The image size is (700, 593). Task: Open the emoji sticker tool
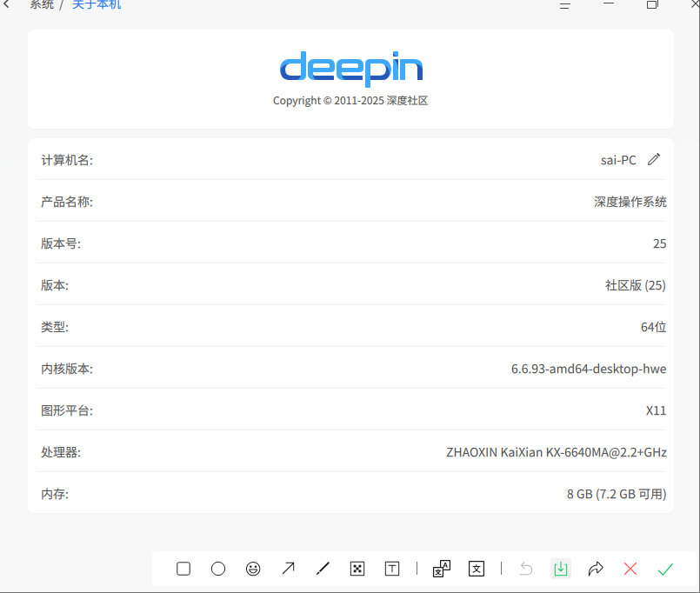(x=253, y=569)
